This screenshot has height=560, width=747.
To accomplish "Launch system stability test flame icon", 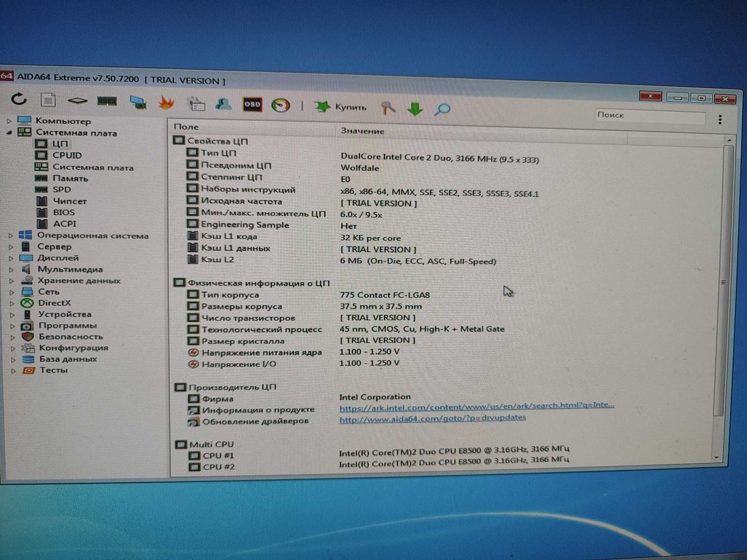I will (x=167, y=103).
